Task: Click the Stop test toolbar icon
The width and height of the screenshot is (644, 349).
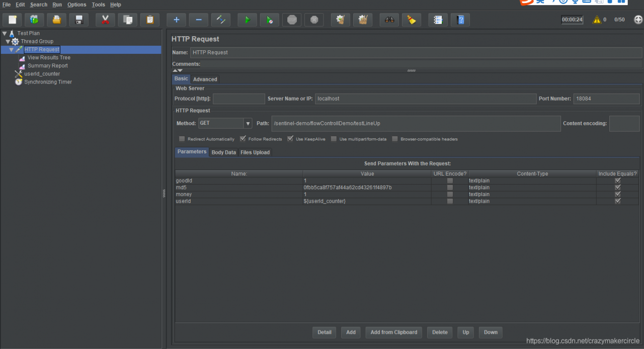Action: click(292, 20)
